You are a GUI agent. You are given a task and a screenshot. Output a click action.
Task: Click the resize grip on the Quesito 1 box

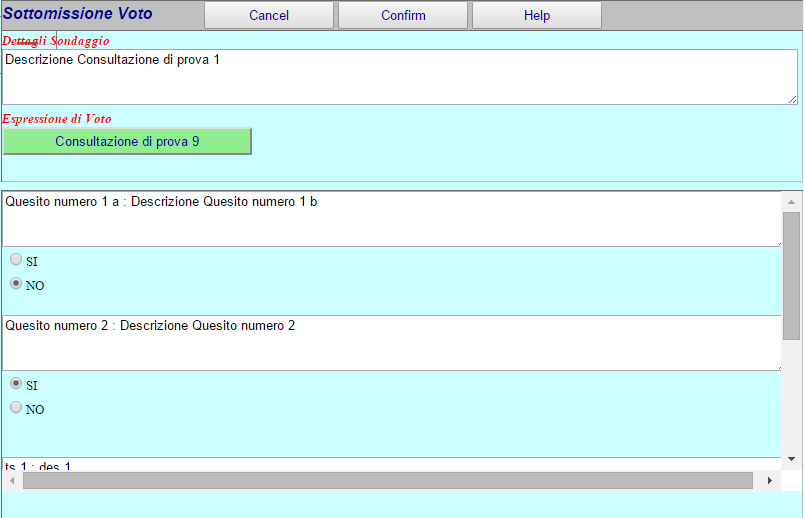pos(776,241)
